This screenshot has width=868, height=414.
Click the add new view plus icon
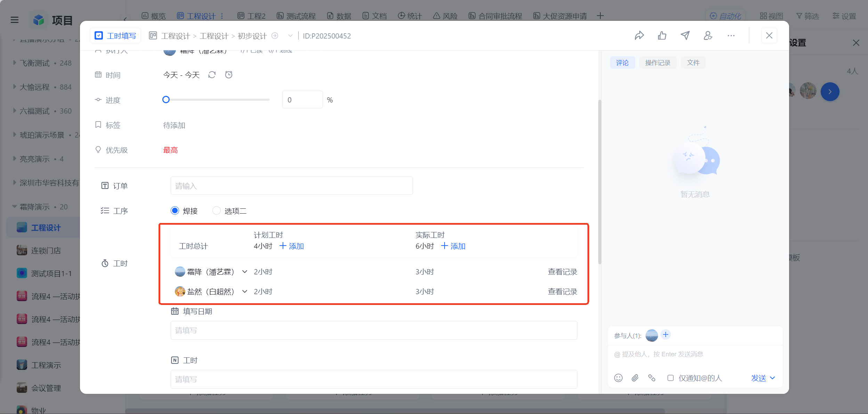tap(600, 16)
